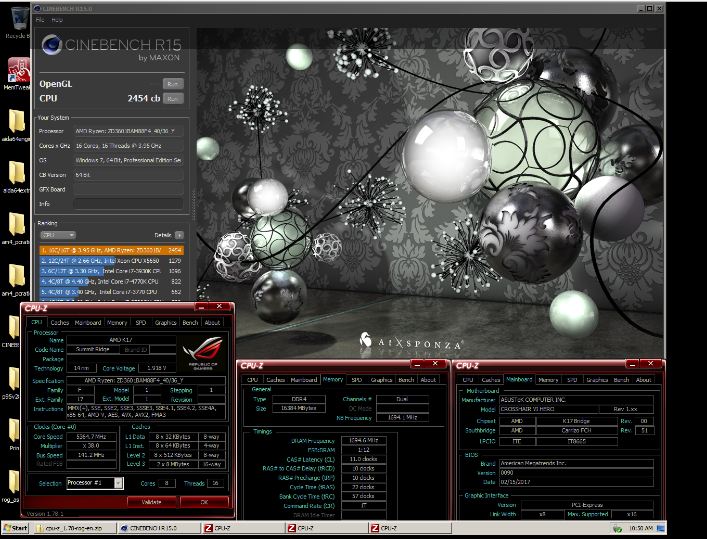The height and width of the screenshot is (539, 707).
Task: Click the Info input field in Cinebench
Action: [129, 204]
